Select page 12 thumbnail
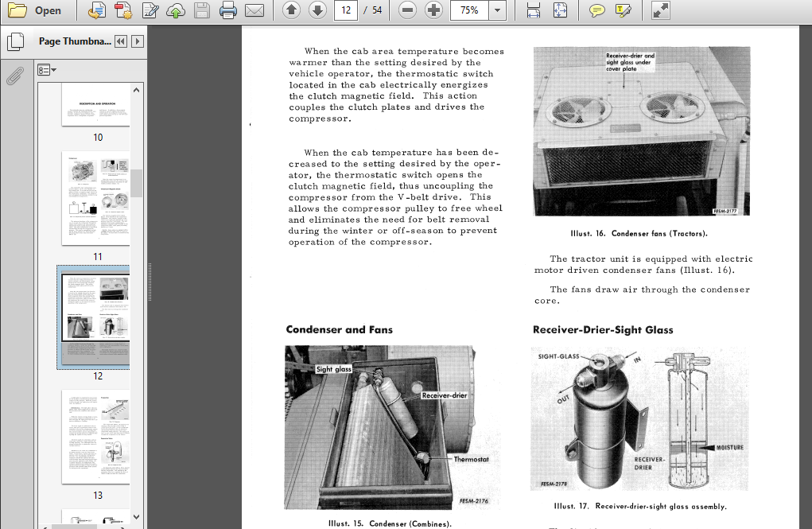This screenshot has width=812, height=529. [x=95, y=317]
